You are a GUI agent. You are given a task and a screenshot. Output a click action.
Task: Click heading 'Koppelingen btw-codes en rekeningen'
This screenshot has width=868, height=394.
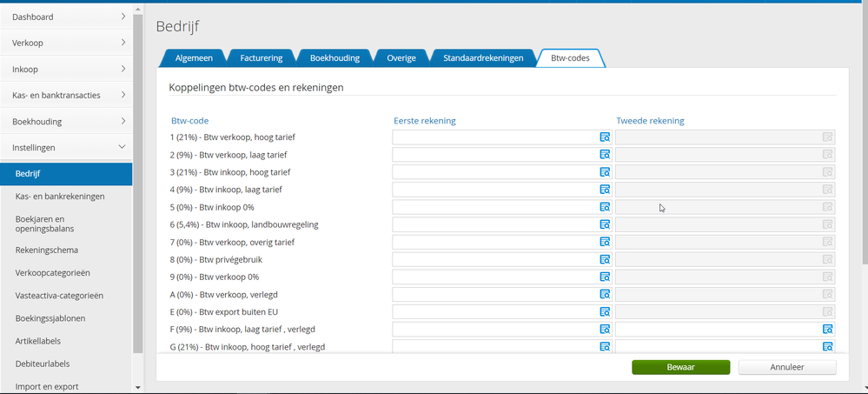[256, 88]
